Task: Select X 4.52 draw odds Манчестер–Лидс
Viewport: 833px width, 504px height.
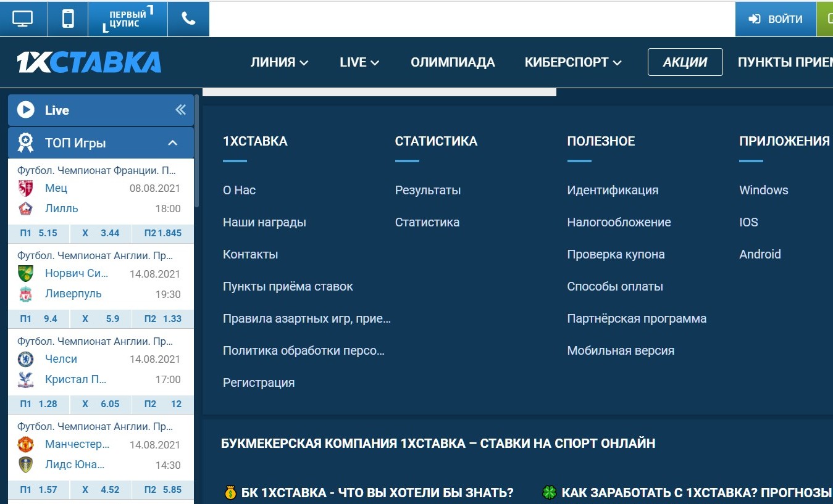Action: coord(101,490)
